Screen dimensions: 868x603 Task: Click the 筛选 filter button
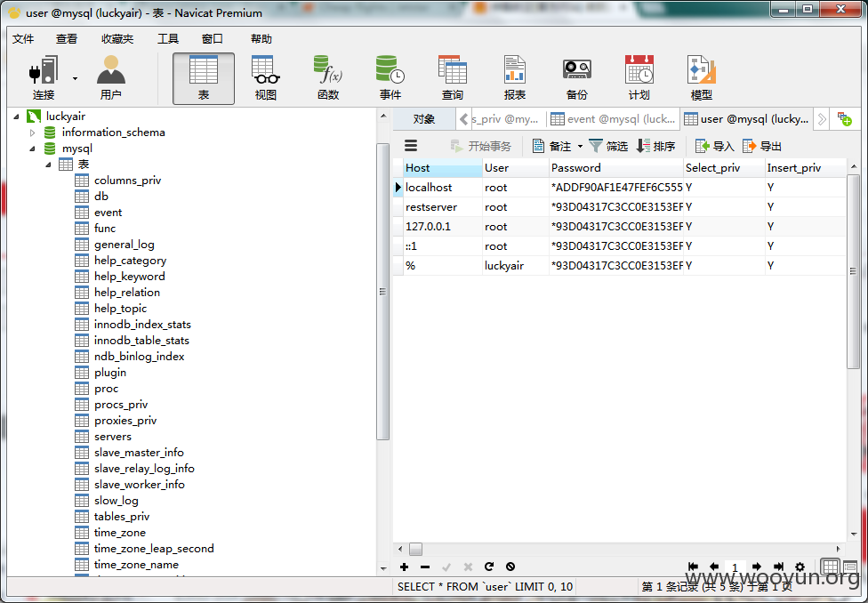point(608,146)
